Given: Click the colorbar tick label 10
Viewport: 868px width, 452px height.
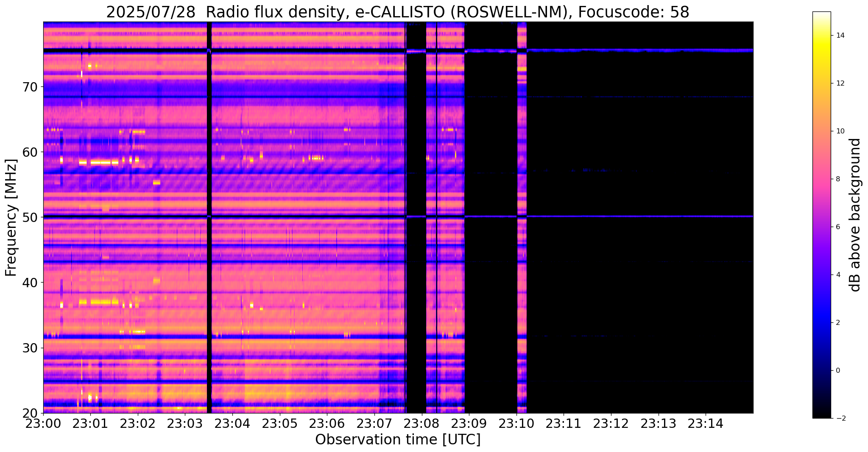Looking at the screenshot, I should pyautogui.click(x=840, y=131).
